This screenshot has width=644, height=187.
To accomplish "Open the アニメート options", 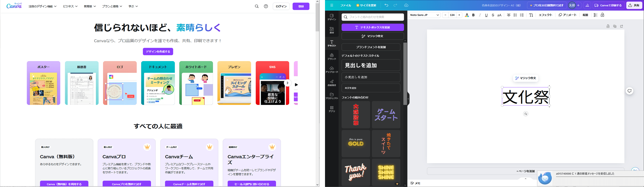I will (x=568, y=15).
